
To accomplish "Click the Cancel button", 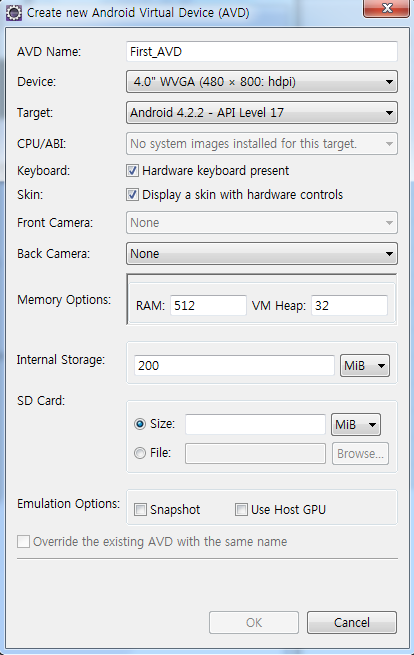I will (352, 622).
